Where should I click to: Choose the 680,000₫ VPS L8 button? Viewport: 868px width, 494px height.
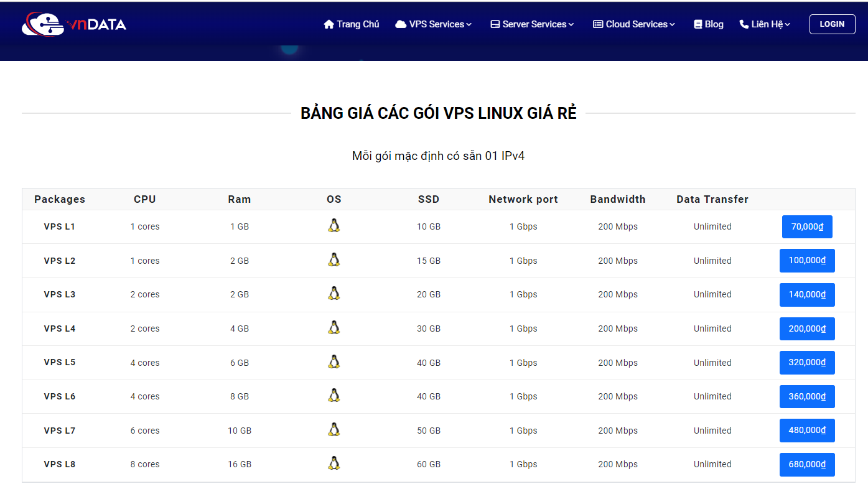807,465
